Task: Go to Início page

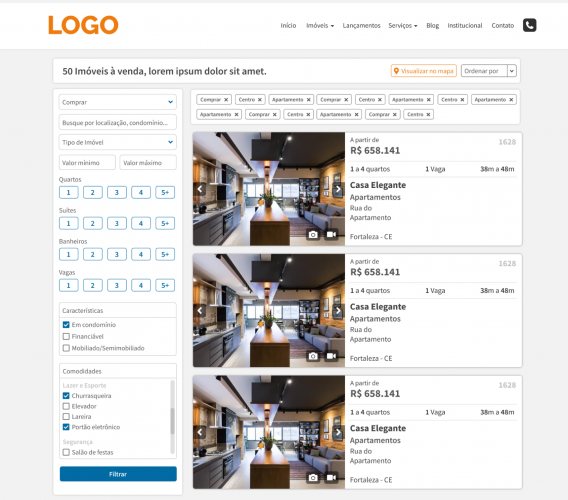Action: click(x=288, y=26)
